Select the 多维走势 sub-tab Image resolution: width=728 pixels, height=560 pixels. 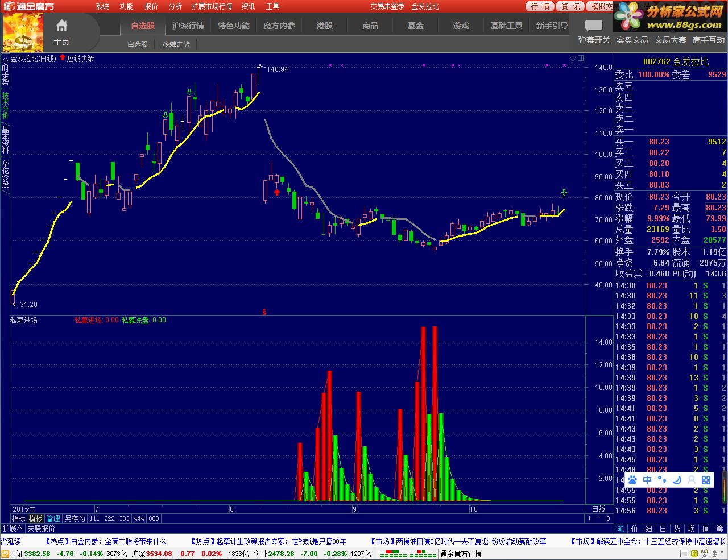(x=176, y=44)
